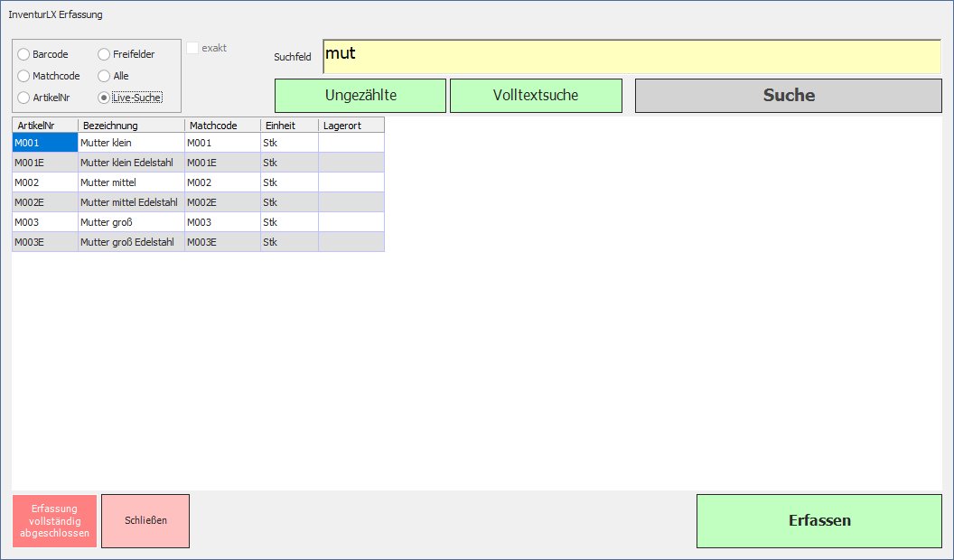Select the Live-Suche radio option
The height and width of the screenshot is (560, 954).
click(104, 98)
